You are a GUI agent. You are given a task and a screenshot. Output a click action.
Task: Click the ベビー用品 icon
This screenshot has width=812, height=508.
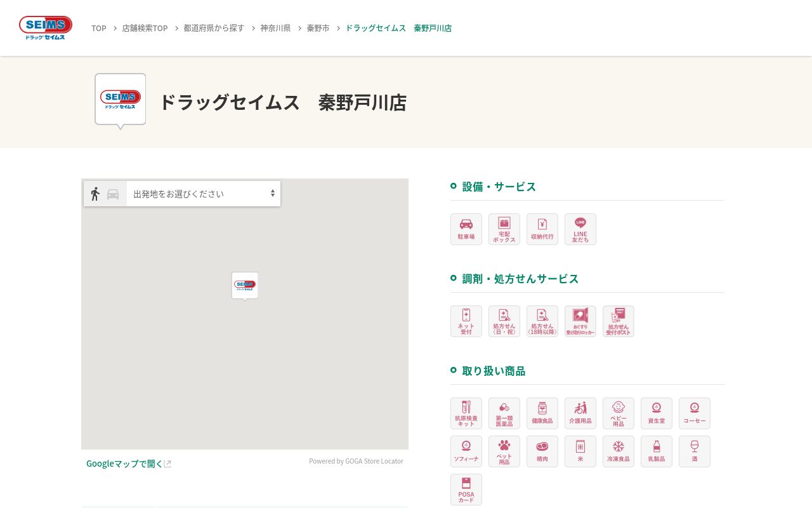click(619, 413)
